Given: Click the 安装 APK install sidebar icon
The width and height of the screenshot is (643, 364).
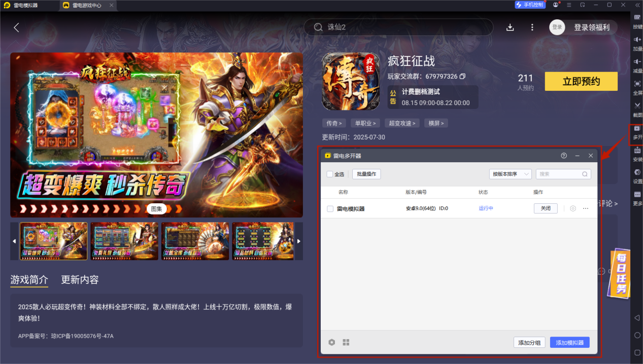Looking at the screenshot, I should (x=637, y=154).
